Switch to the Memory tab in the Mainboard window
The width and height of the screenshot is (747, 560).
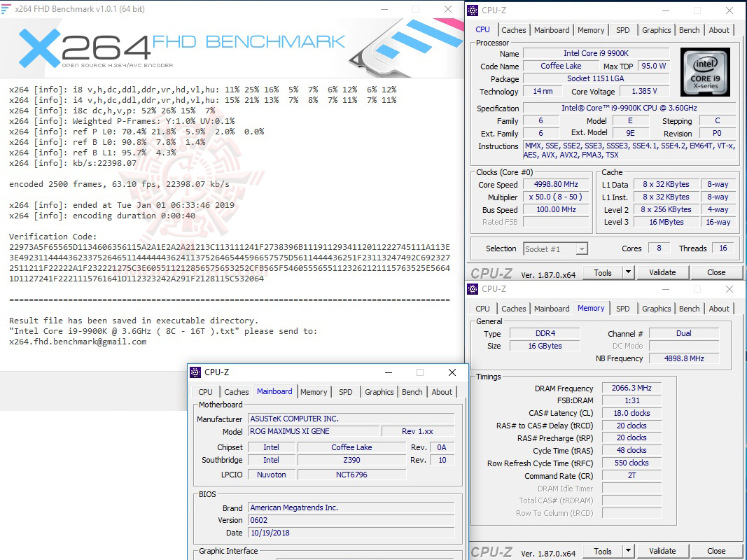(314, 392)
